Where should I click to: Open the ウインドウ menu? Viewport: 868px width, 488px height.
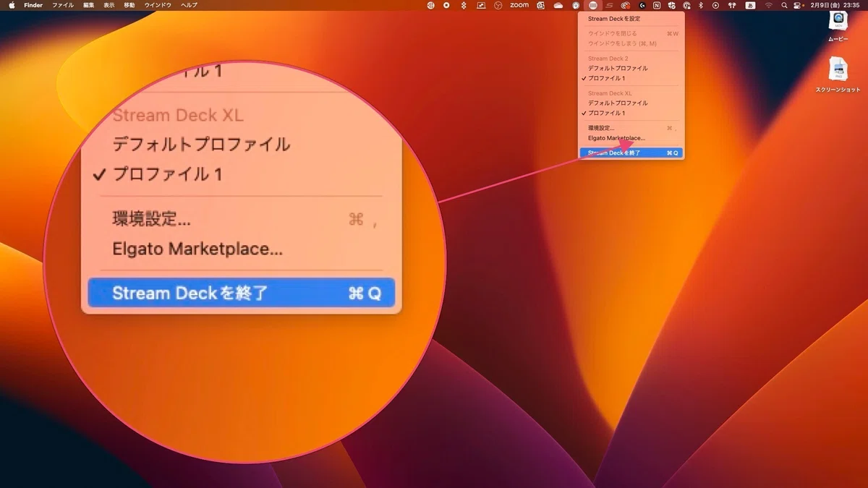point(158,5)
